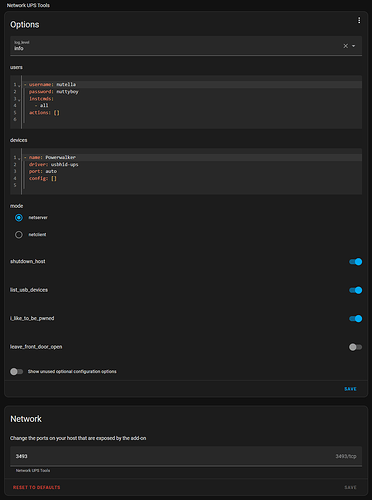This screenshot has width=372, height=500.
Task: Edit the 3493 port number field
Action: click(x=186, y=456)
